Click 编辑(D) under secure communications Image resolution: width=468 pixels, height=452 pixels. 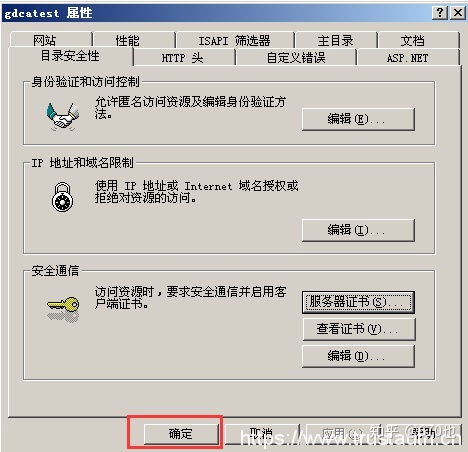tap(358, 356)
